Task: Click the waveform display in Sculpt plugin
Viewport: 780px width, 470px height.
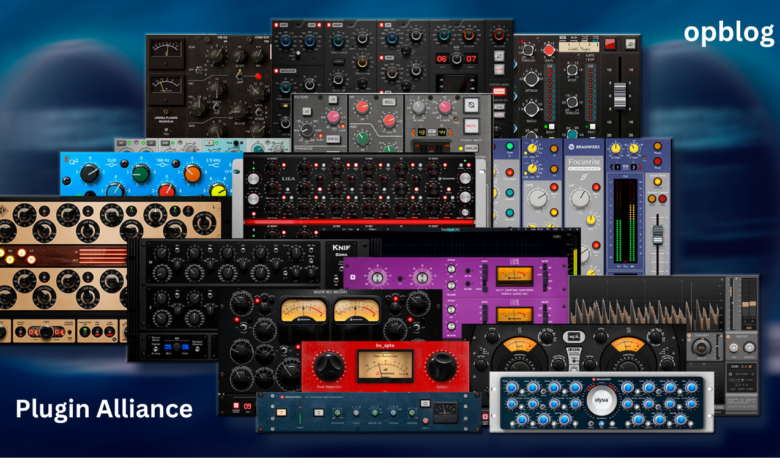Action: (647, 302)
